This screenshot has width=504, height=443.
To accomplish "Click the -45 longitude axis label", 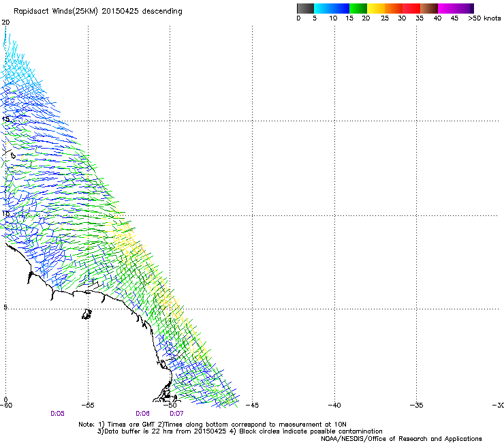I will tap(252, 405).
